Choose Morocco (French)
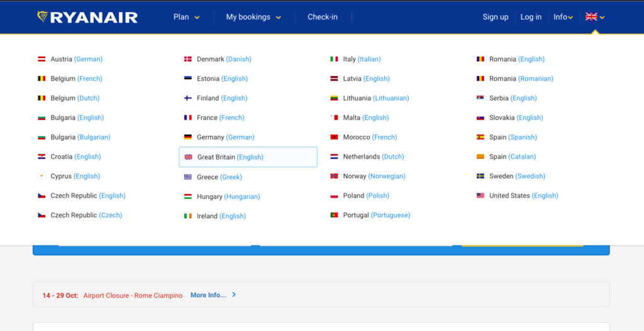 click(x=370, y=137)
